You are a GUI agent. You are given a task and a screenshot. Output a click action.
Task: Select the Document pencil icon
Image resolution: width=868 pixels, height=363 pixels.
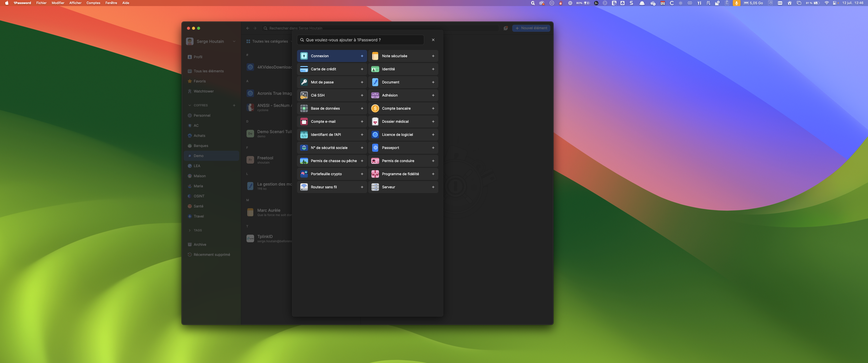pyautogui.click(x=375, y=82)
